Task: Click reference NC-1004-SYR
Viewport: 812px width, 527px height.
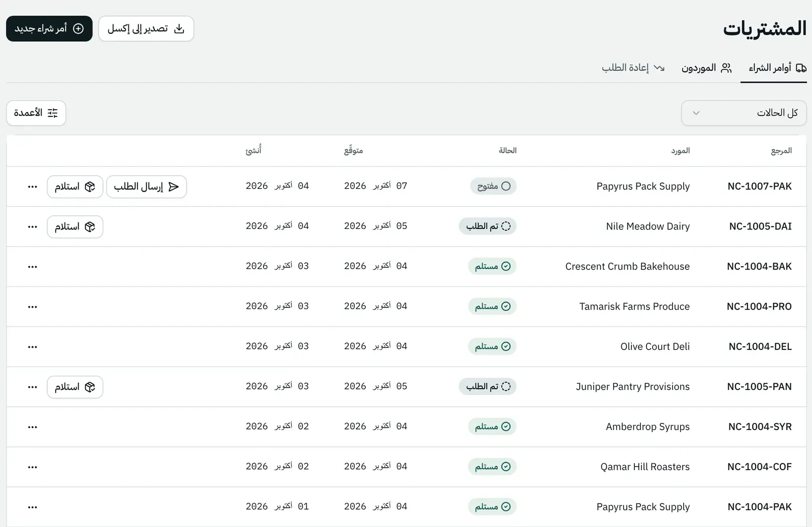Action: tap(760, 427)
